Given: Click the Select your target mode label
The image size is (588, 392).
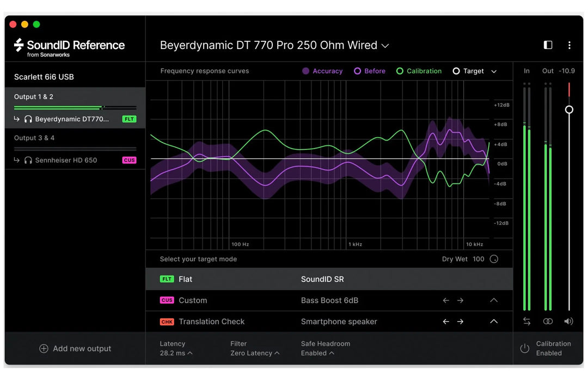Looking at the screenshot, I should point(198,259).
